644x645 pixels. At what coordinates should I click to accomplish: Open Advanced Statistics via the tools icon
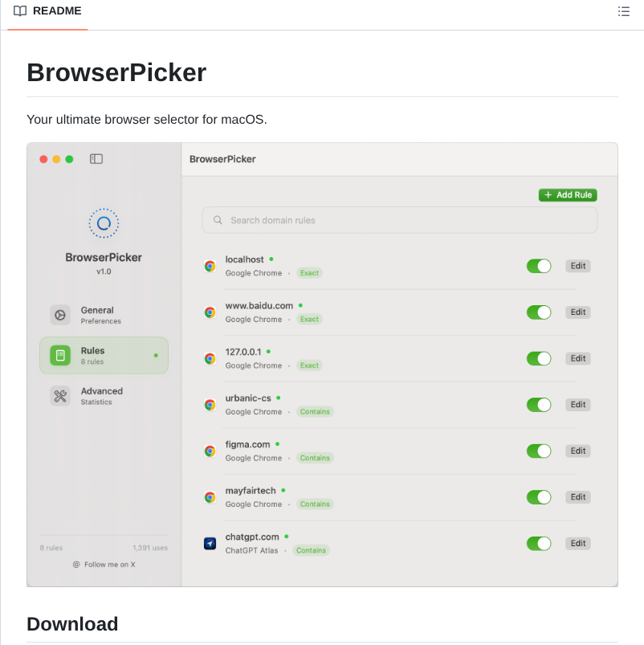59,395
